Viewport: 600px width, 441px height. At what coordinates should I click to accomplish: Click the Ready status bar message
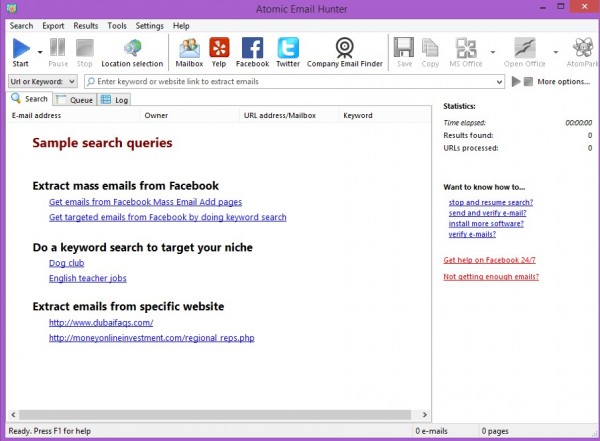49,431
